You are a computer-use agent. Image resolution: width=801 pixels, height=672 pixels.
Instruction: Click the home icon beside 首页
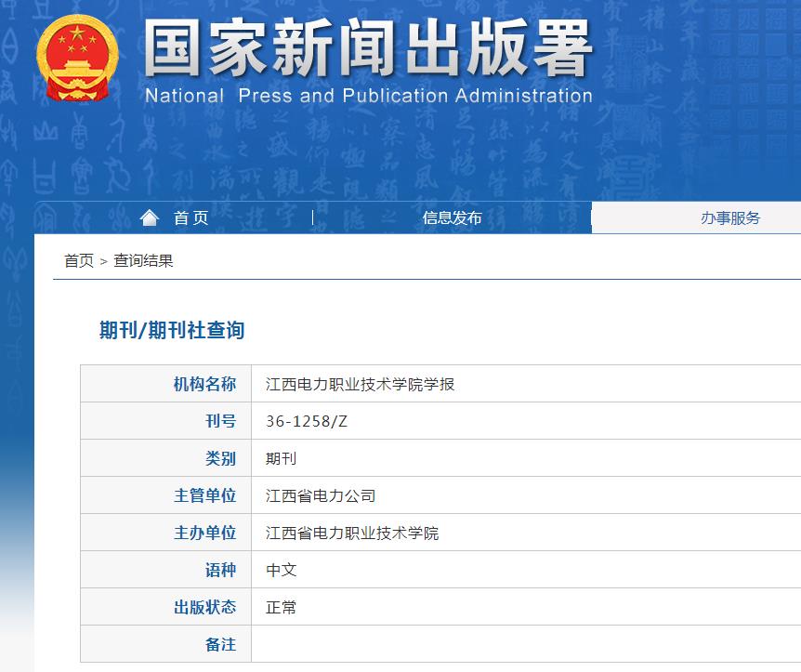[x=151, y=217]
